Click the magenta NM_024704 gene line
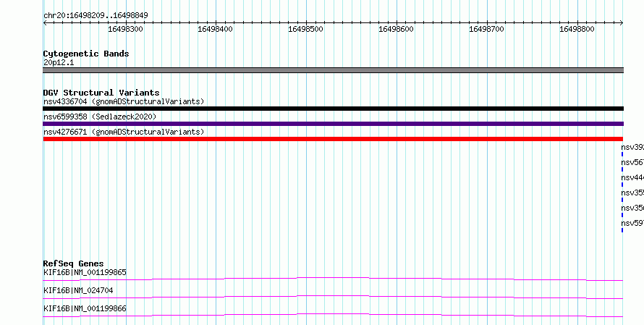Viewport: 644px width, 325px height. point(333,297)
